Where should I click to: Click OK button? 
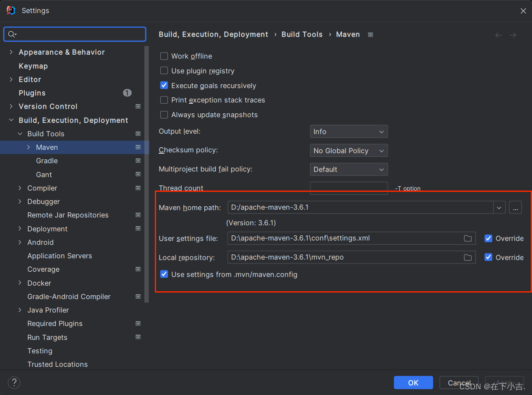tap(413, 382)
